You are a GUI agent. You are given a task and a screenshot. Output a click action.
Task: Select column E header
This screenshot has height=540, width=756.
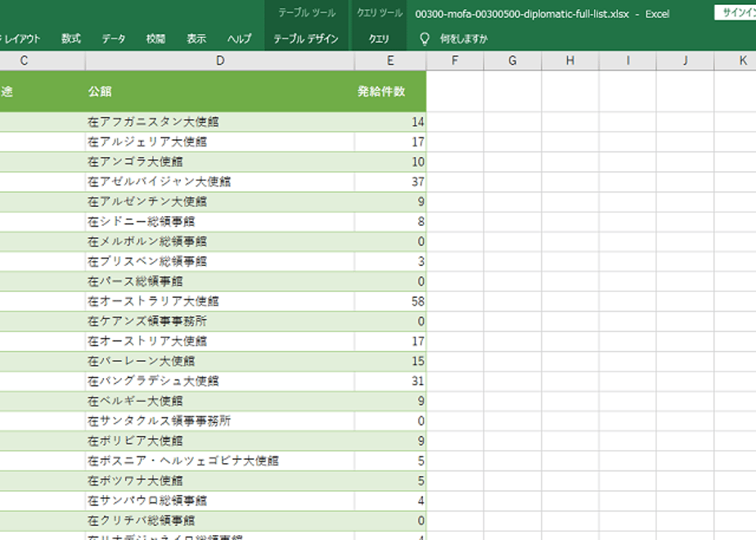pos(390,61)
